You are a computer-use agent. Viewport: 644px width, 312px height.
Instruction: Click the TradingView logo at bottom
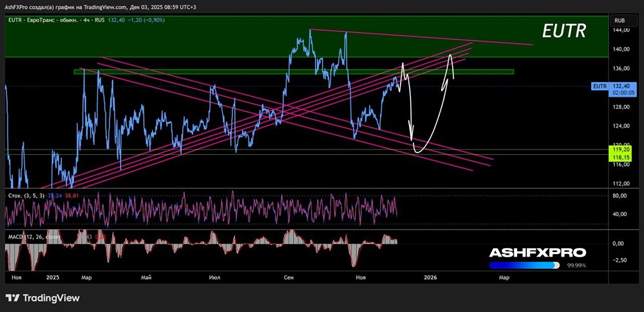[43, 298]
